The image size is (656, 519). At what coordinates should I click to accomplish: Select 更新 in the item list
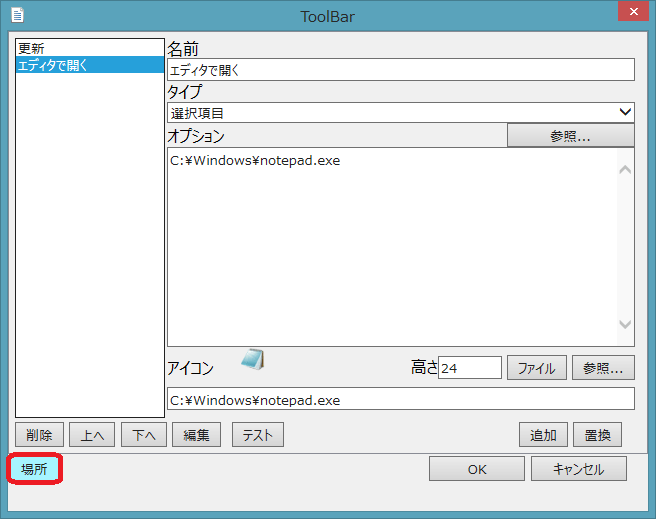pyautogui.click(x=31, y=48)
